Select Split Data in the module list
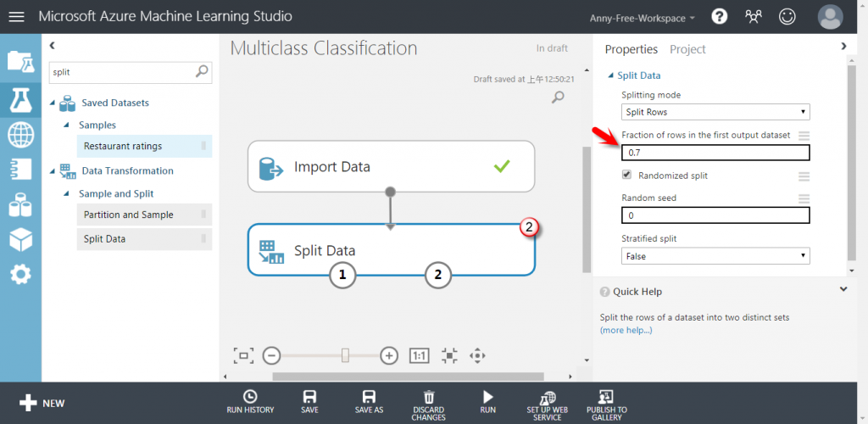This screenshot has height=424, width=868. (x=144, y=239)
